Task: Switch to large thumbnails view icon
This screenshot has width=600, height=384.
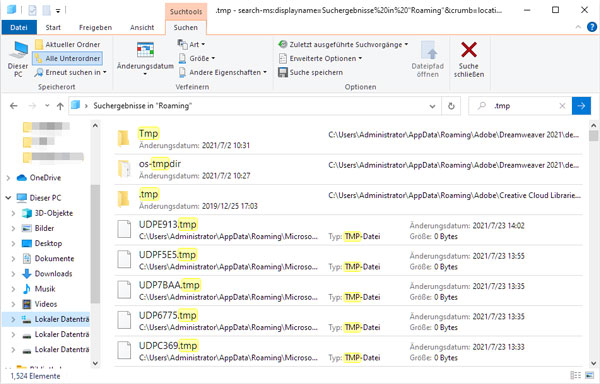Action: point(590,375)
